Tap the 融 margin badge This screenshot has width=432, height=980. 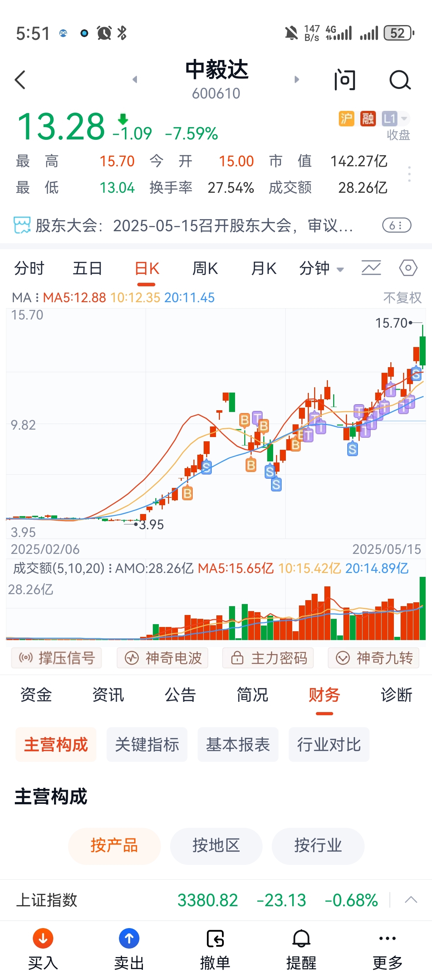click(x=368, y=119)
